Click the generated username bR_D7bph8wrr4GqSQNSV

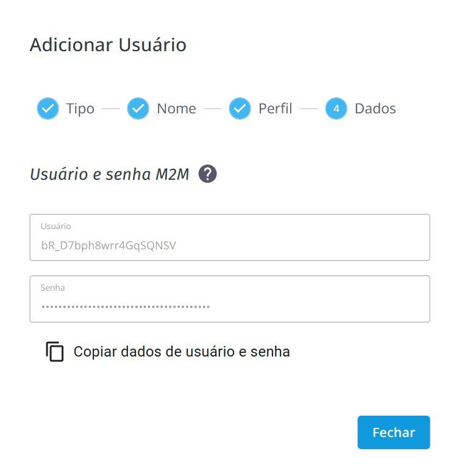(x=109, y=246)
